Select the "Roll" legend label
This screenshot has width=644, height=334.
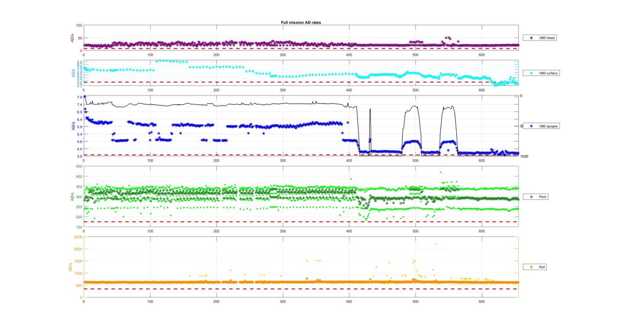tap(543, 267)
